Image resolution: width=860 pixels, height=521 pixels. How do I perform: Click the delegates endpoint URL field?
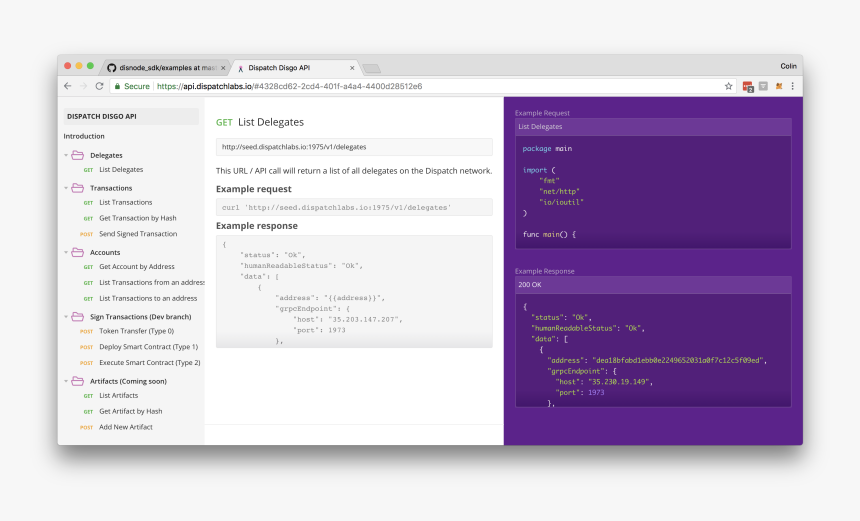tap(354, 147)
